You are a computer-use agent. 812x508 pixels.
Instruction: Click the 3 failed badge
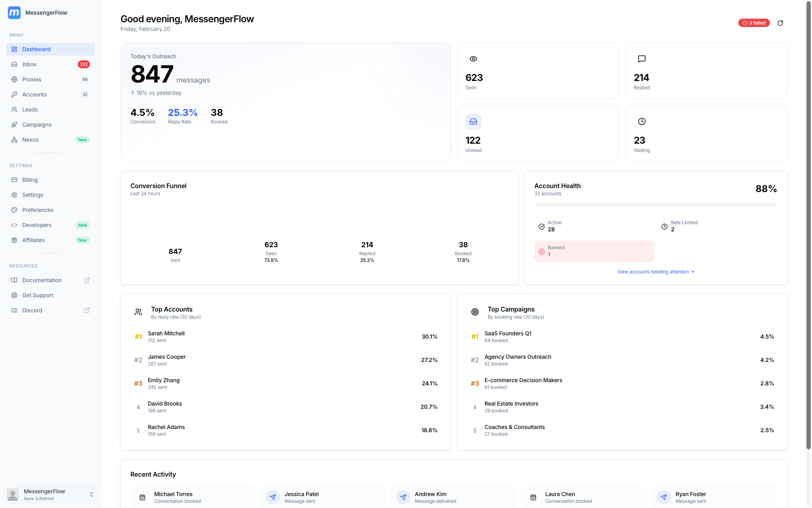[754, 23]
